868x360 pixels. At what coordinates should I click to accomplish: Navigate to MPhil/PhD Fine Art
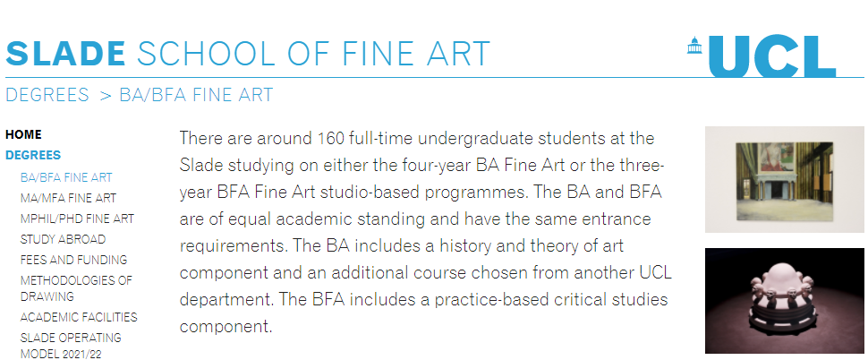pyautogui.click(x=77, y=219)
